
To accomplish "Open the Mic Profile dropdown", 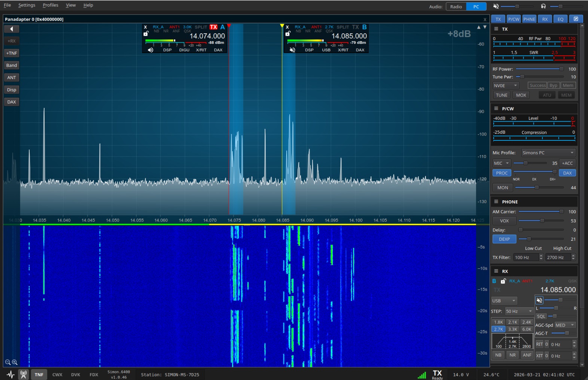I will (x=548, y=153).
